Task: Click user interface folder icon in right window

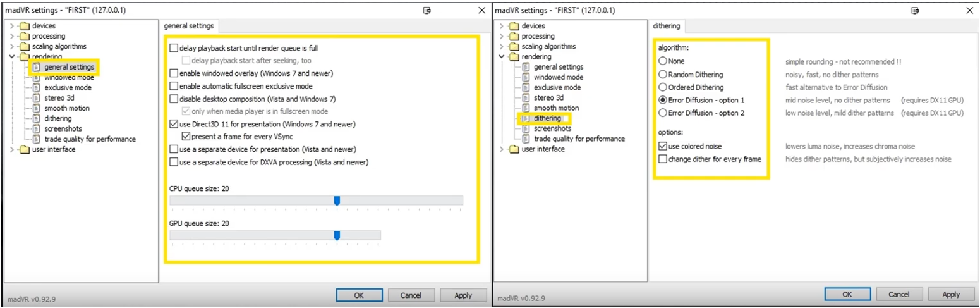Action: [514, 149]
